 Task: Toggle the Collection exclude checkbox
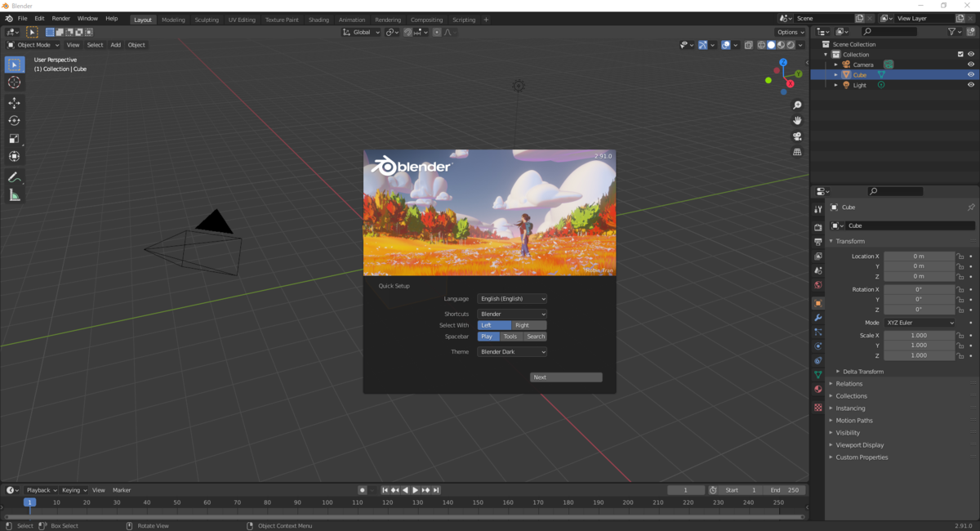tap(960, 55)
